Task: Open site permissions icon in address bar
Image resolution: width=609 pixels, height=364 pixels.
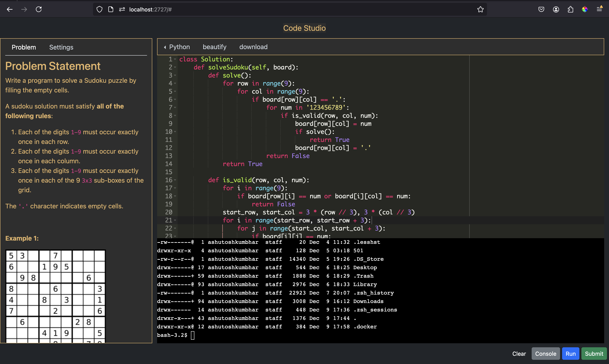Action: tap(122, 9)
